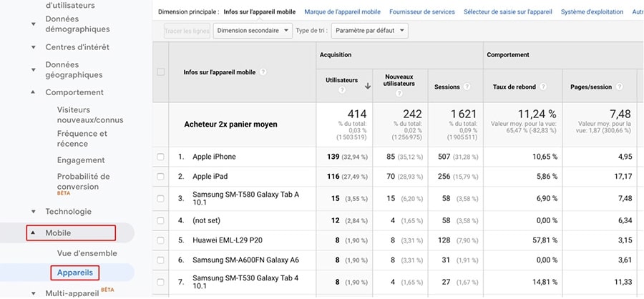Expand the Technologie sidebar section
Viewport: 644px width, 299px height.
[34, 212]
